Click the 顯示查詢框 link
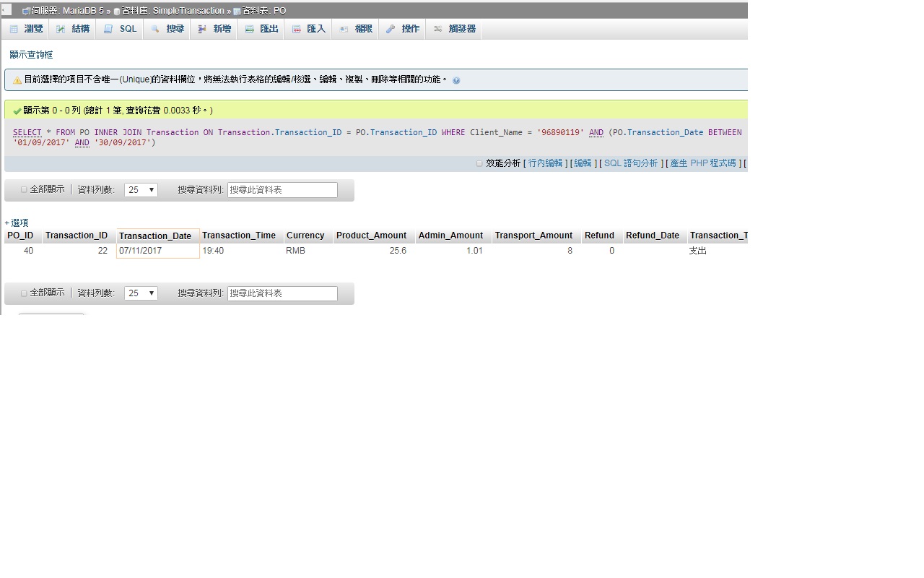 (31, 55)
